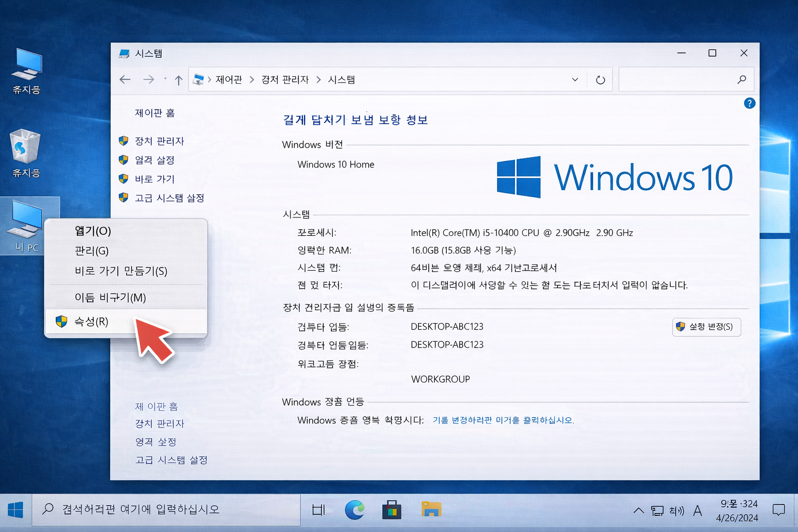Refresh the System window view
The width and height of the screenshot is (798, 532).
click(x=600, y=80)
